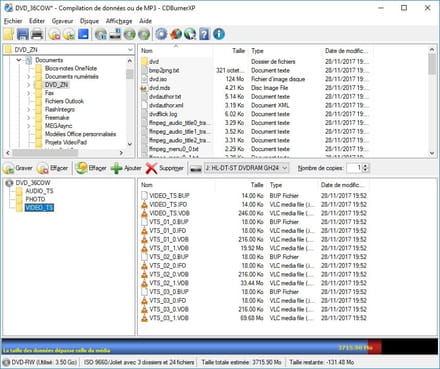Click the VLC cone icon of VTS_01_1.VOB
Image resolution: width=440 pixels, height=369 pixels.
coord(144,248)
